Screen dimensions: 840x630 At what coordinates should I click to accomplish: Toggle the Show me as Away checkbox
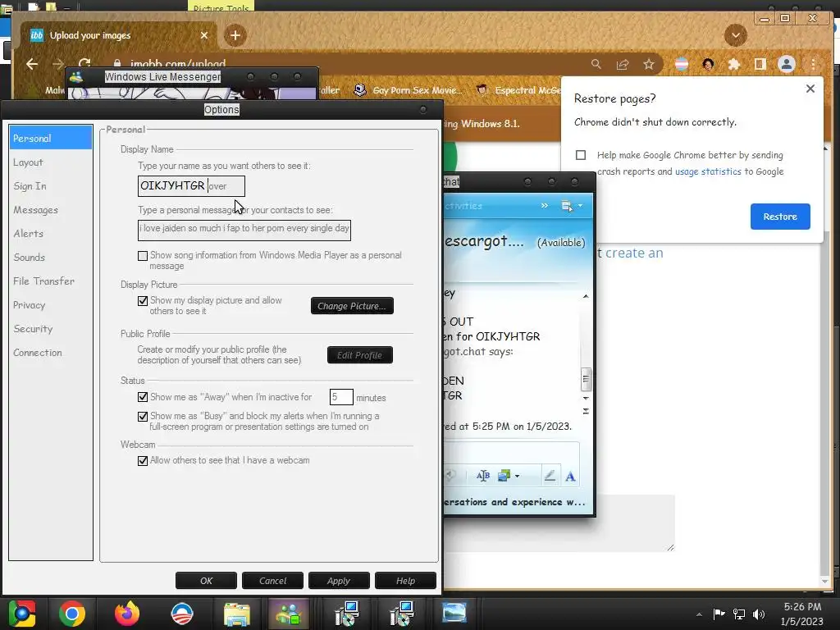[143, 397]
